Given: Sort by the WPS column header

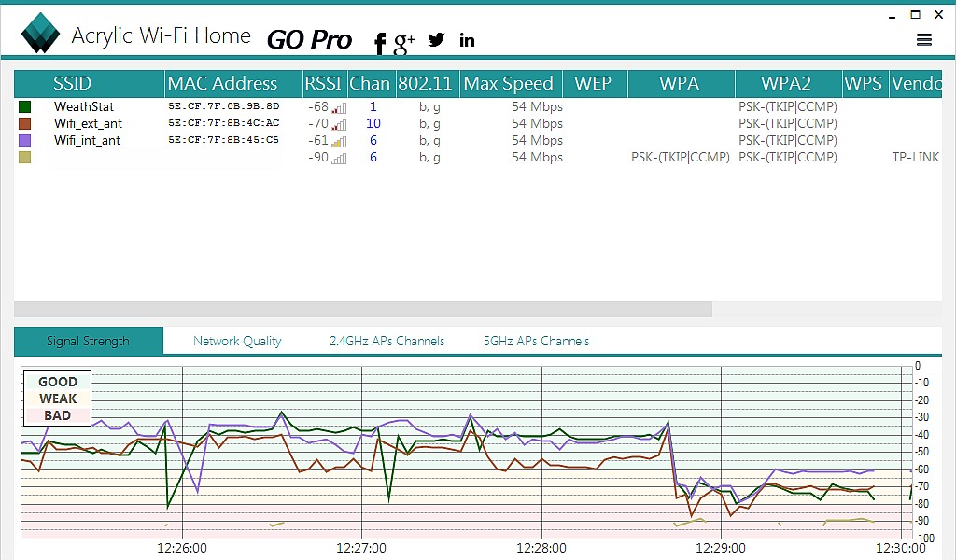Looking at the screenshot, I should point(865,83).
